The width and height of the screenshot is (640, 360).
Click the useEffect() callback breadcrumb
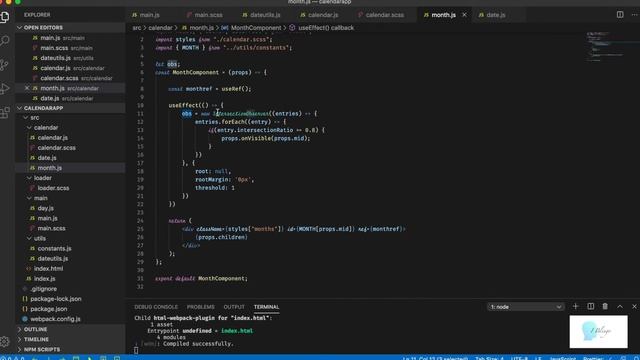point(326,28)
